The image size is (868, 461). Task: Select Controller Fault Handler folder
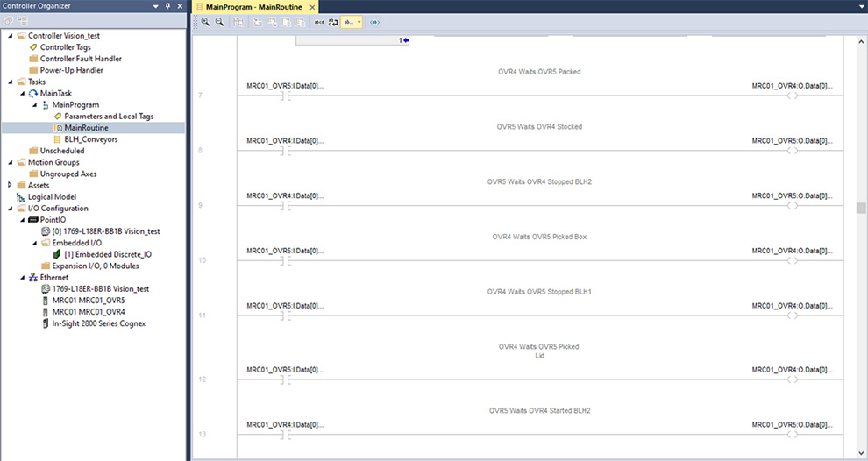(81, 59)
